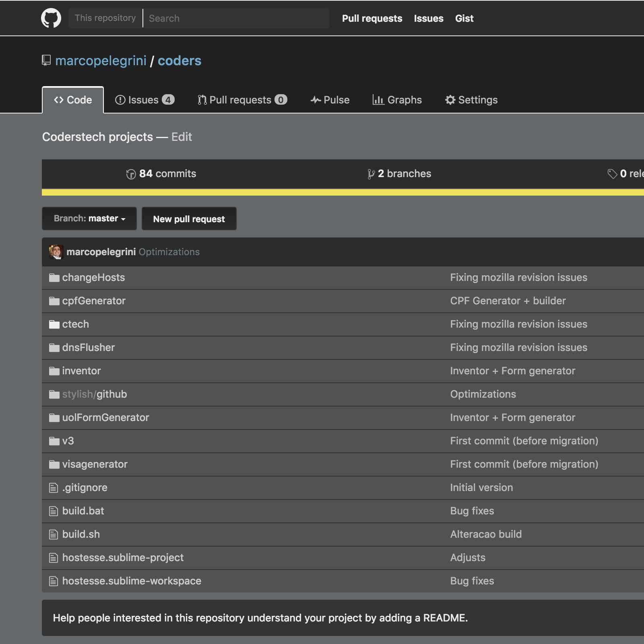This screenshot has height=644, width=644.
Task: Click the v3 folder icon
Action: pos(54,441)
